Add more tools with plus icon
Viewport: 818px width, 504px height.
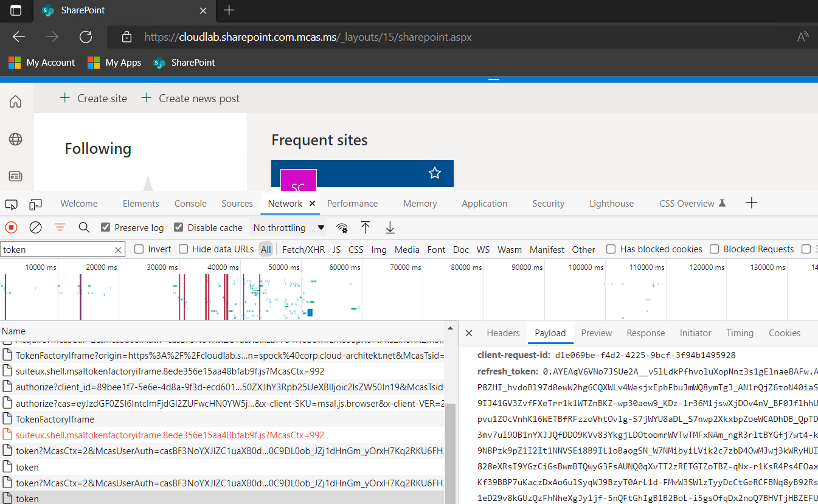752,203
